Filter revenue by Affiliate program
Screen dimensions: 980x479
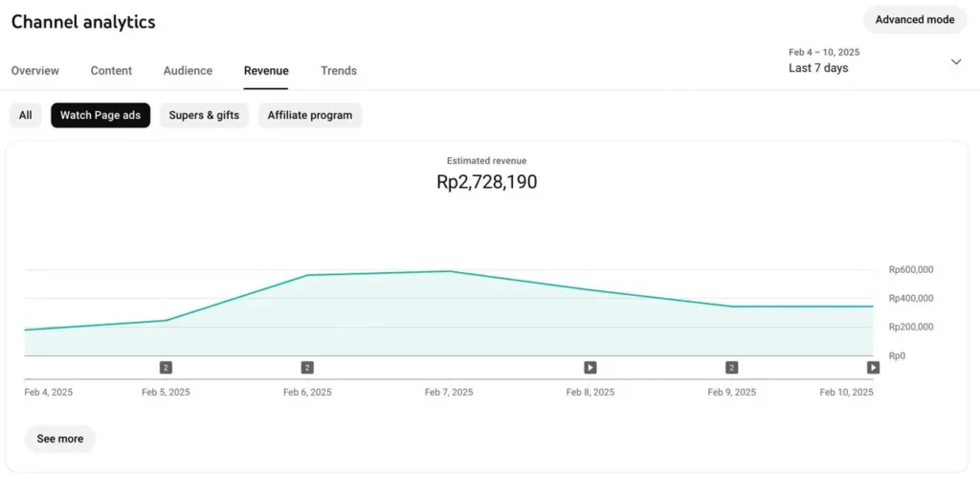pyautogui.click(x=309, y=116)
